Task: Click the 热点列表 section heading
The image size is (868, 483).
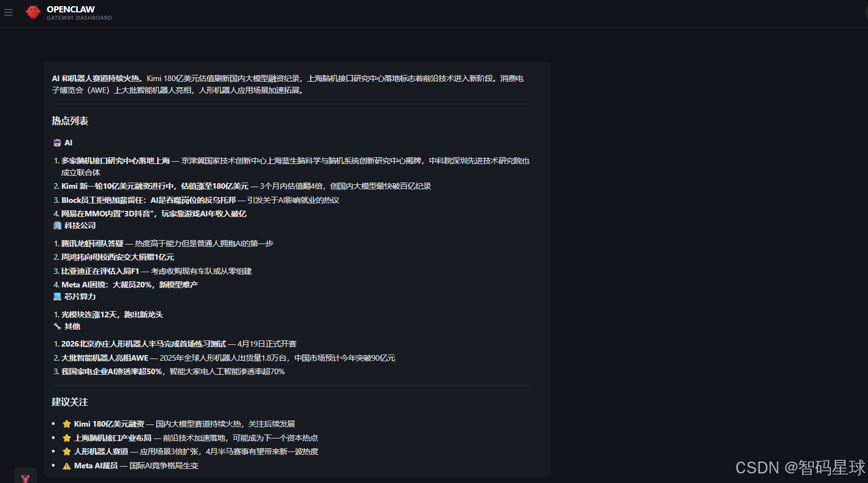Action: pos(69,121)
